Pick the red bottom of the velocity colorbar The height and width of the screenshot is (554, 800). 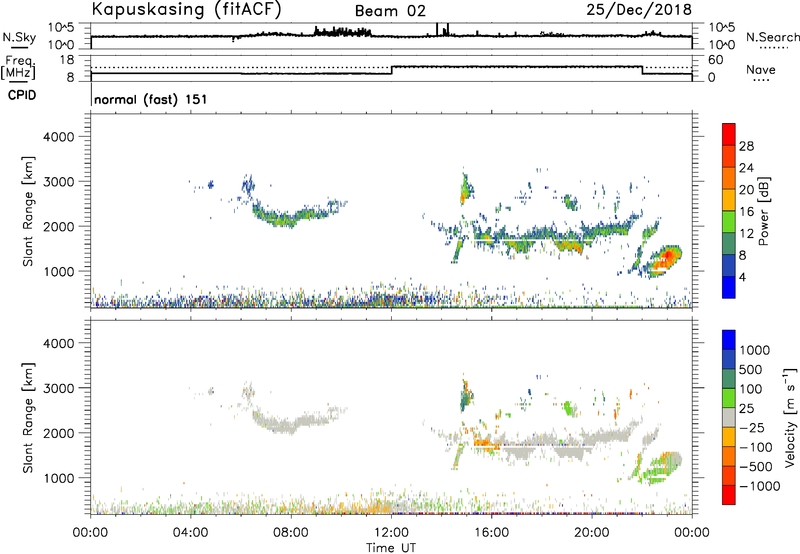click(729, 495)
